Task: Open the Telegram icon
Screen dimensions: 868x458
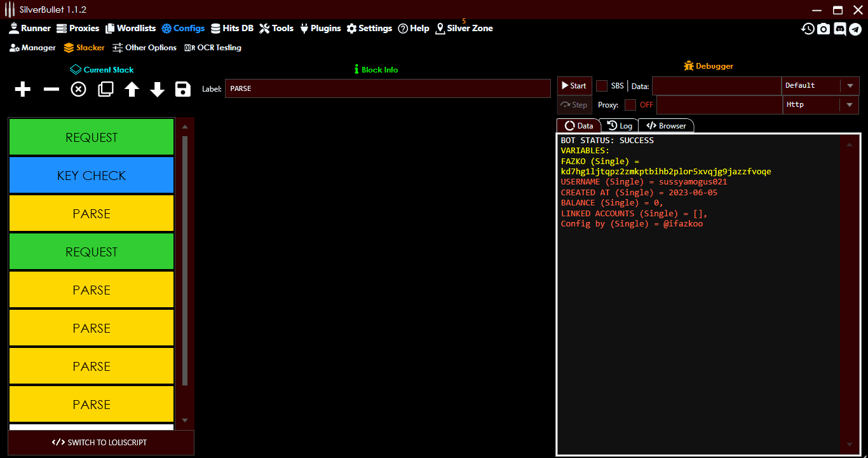Action: [x=857, y=29]
